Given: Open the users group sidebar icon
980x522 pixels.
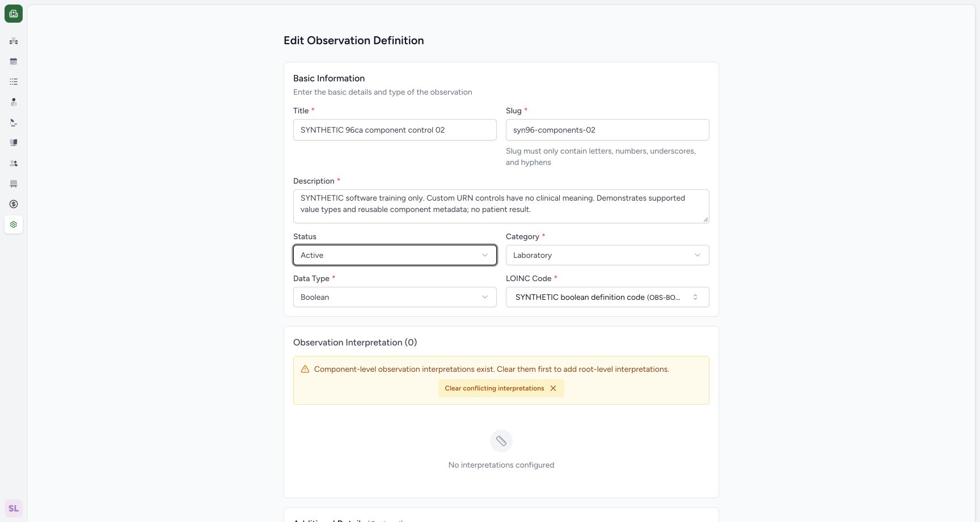Looking at the screenshot, I should [14, 163].
